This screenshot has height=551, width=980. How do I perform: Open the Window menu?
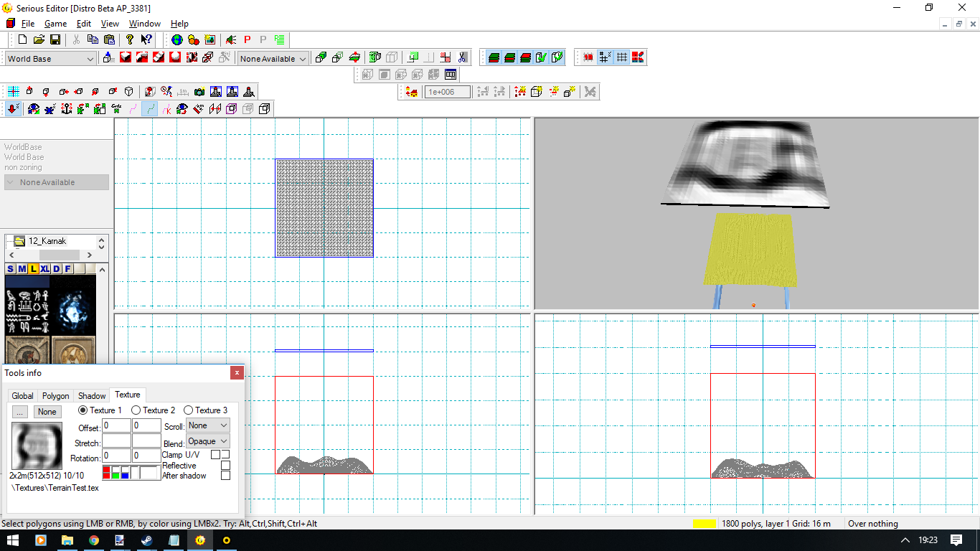pos(144,24)
